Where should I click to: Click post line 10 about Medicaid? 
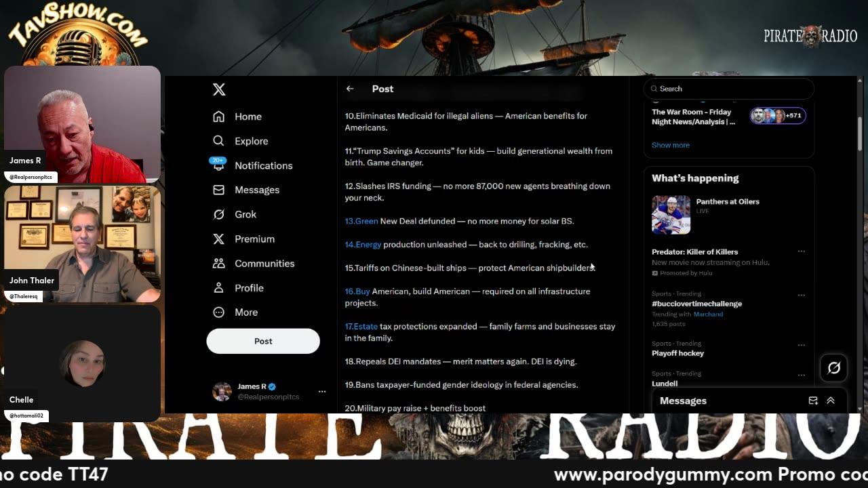click(x=466, y=122)
